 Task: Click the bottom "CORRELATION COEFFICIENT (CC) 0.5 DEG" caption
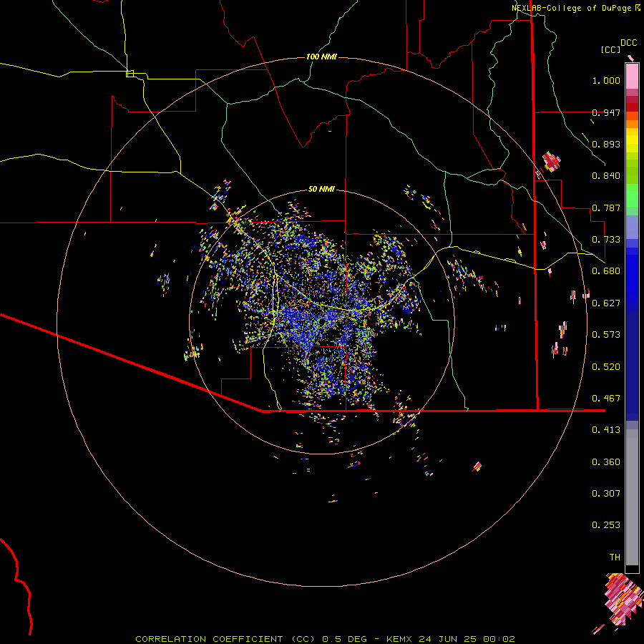coord(251,639)
